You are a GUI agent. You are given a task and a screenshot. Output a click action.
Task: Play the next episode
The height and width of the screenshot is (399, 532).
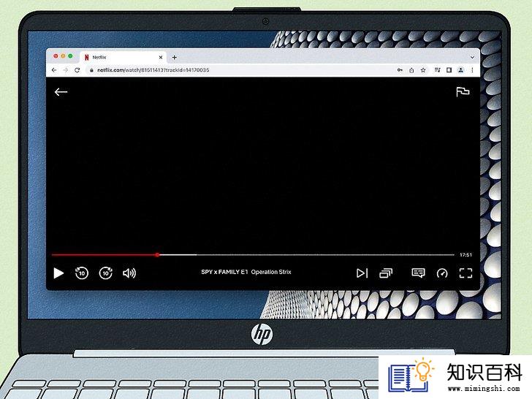tap(362, 273)
